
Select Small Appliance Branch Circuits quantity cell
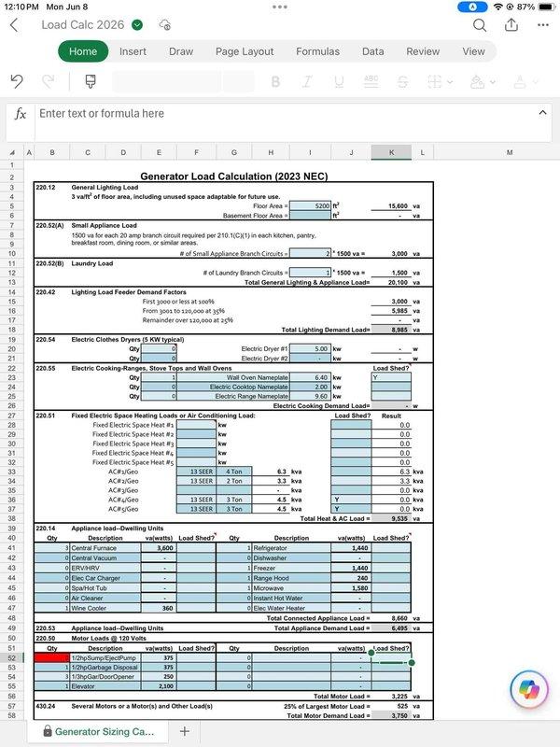click(310, 253)
